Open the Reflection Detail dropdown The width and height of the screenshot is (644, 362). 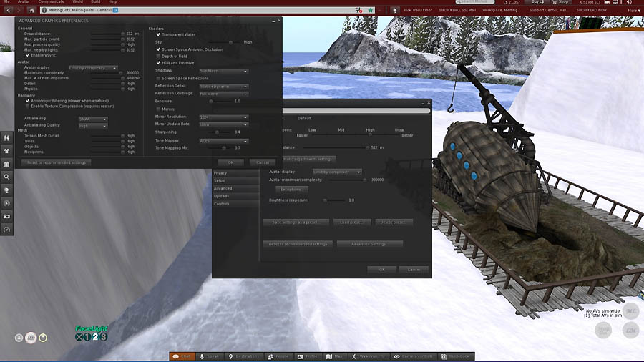click(224, 87)
